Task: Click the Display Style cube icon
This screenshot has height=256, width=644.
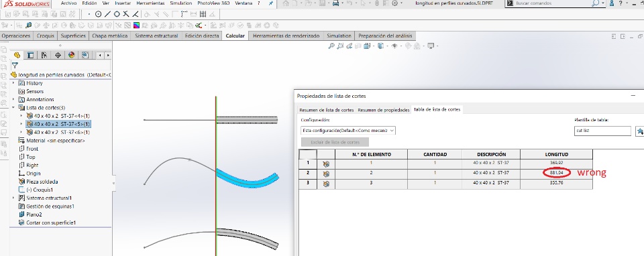Action: coord(381,46)
